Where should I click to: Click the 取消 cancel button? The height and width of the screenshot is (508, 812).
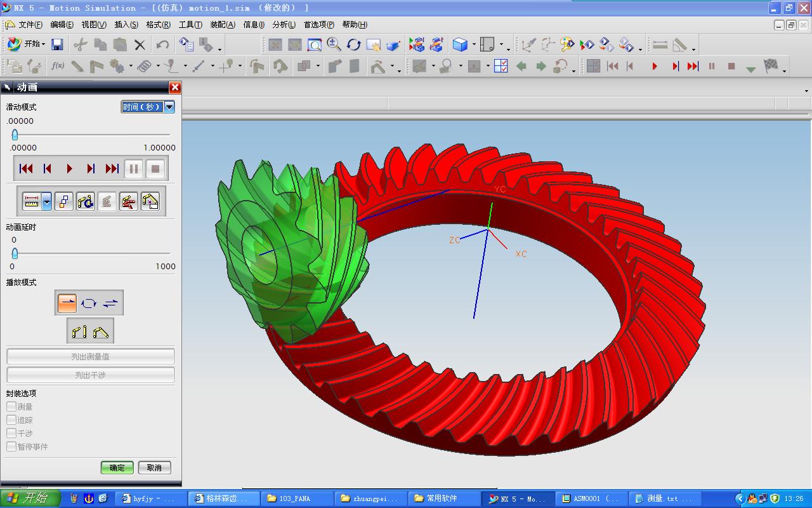click(154, 467)
